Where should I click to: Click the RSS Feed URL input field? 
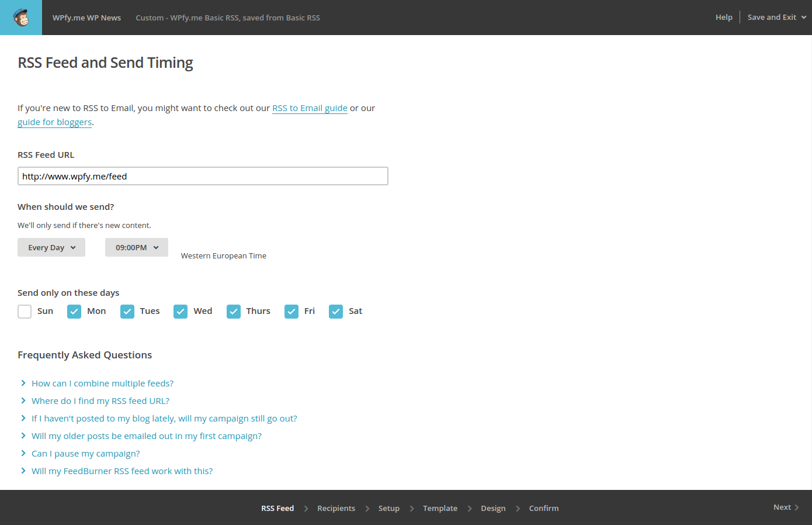pyautogui.click(x=203, y=177)
